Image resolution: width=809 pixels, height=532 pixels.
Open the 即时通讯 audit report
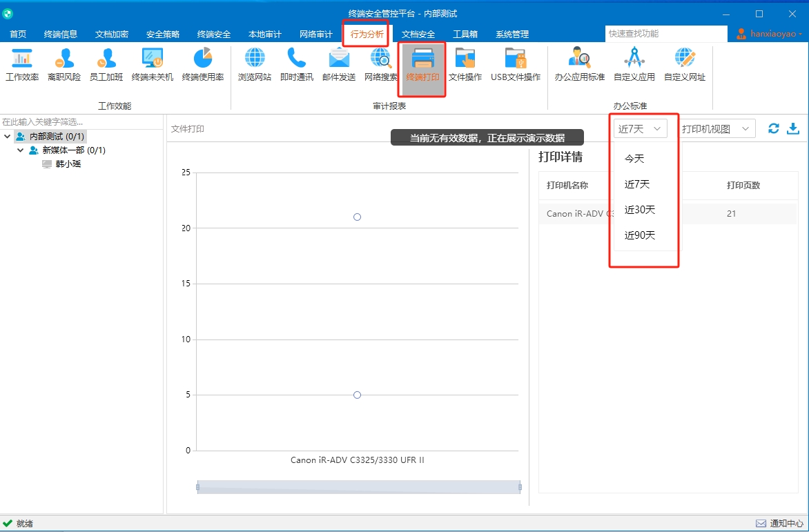pyautogui.click(x=297, y=64)
